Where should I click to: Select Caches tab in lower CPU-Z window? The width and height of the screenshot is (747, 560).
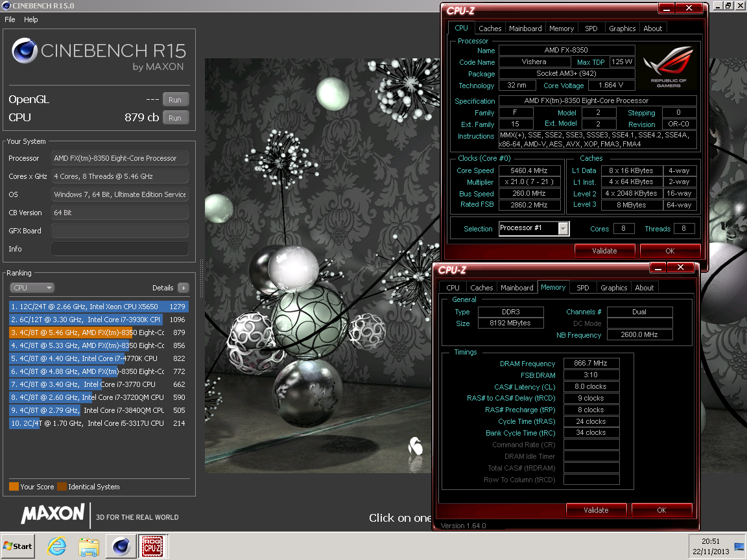click(x=482, y=288)
